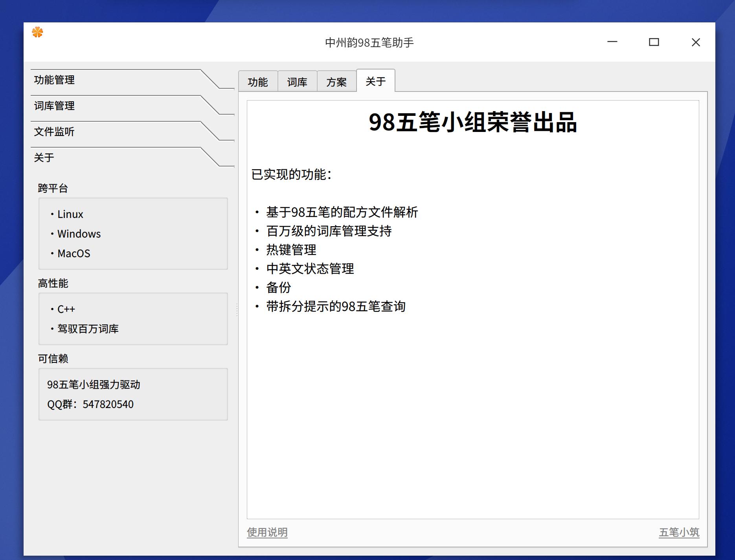Click the 高性能 panel header

(52, 283)
